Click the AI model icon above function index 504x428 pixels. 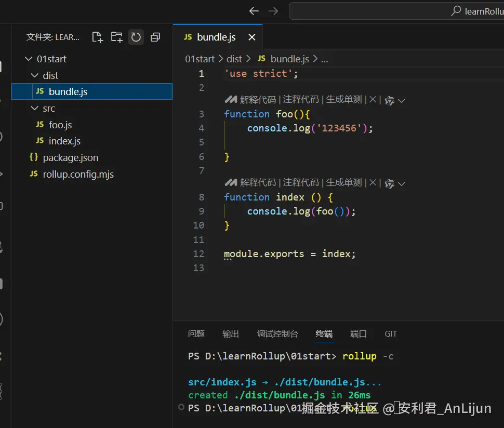pos(390,183)
